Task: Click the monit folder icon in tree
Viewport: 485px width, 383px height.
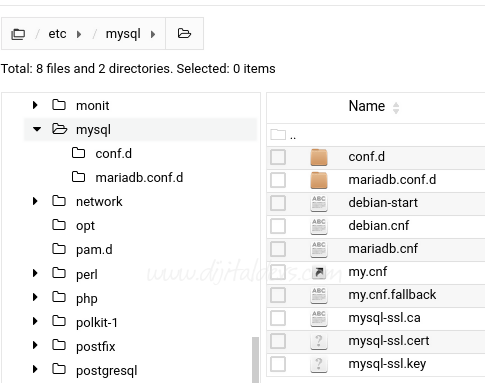Action: 59,105
